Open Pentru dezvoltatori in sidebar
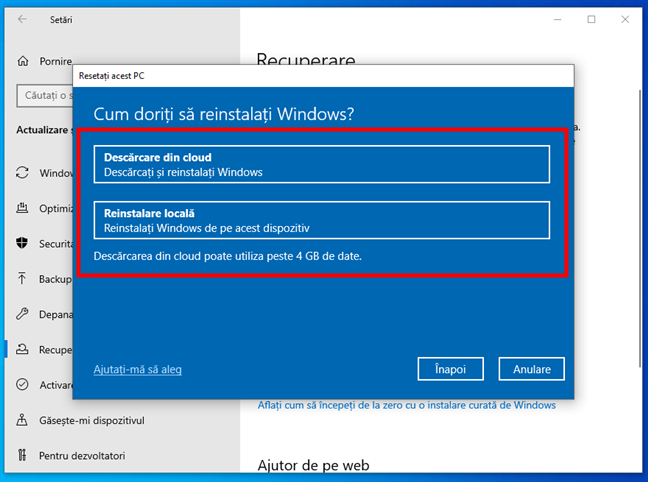 click(82, 455)
